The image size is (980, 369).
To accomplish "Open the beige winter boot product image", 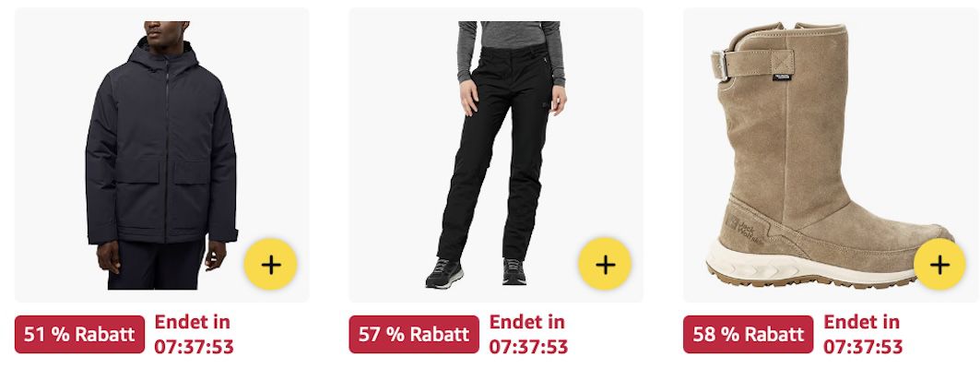I will coord(832,155).
